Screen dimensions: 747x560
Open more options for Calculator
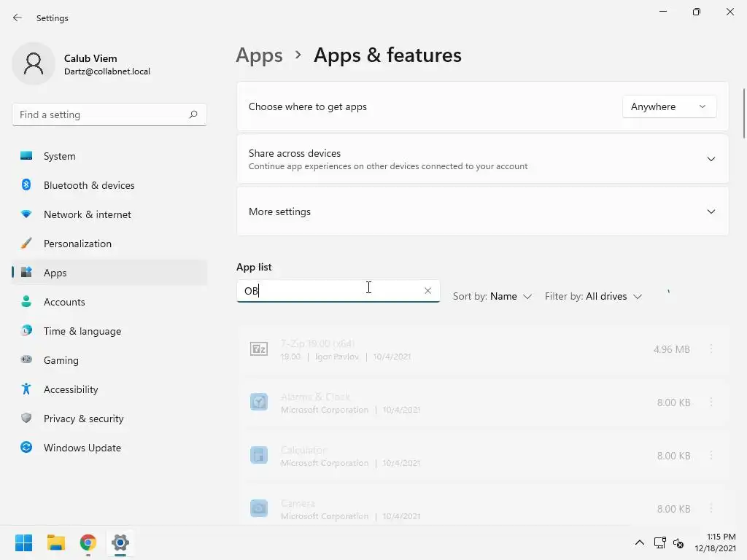tap(711, 456)
